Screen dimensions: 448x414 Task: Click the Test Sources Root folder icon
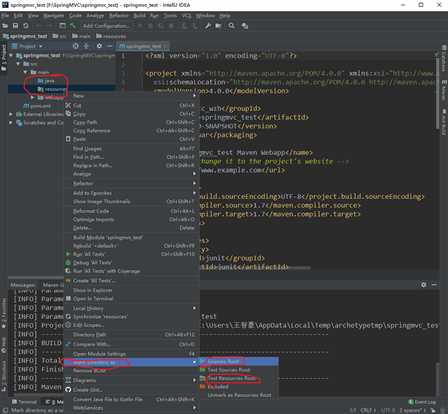click(203, 370)
